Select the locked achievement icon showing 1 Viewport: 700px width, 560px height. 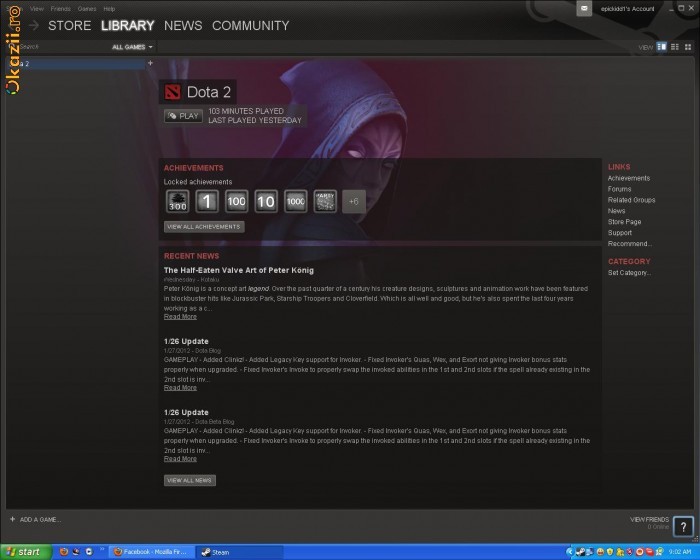207,201
